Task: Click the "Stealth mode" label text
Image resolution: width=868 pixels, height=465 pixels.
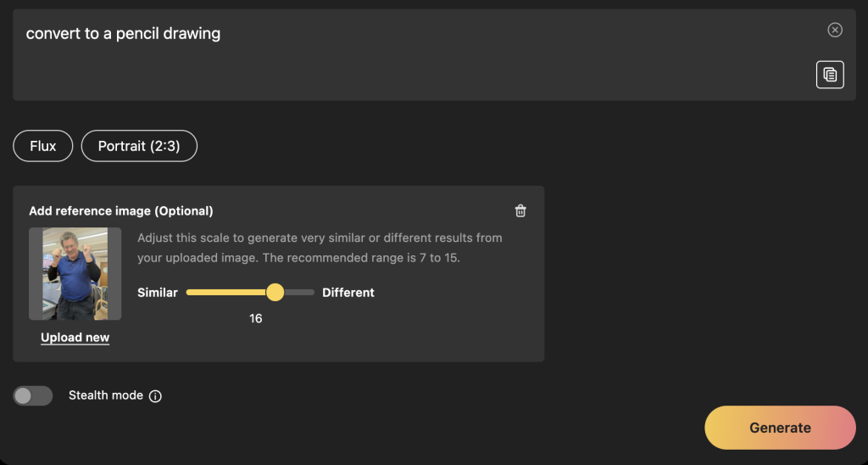Action: [x=105, y=395]
